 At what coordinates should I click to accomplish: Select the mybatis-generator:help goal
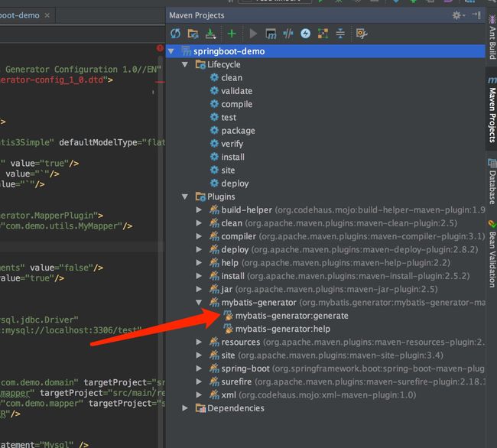coord(283,330)
